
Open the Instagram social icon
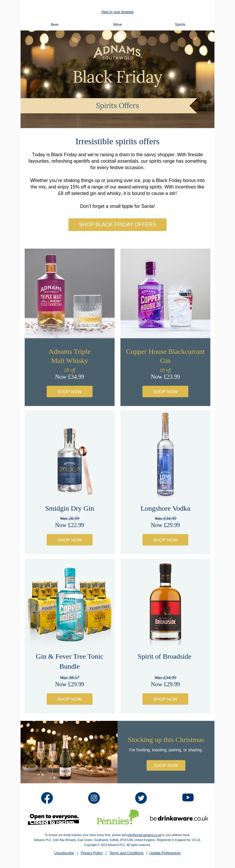pyautogui.click(x=94, y=798)
